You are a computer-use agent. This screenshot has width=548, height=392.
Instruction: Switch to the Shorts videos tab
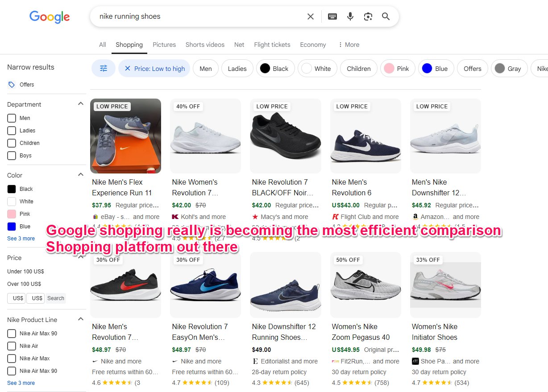click(205, 45)
